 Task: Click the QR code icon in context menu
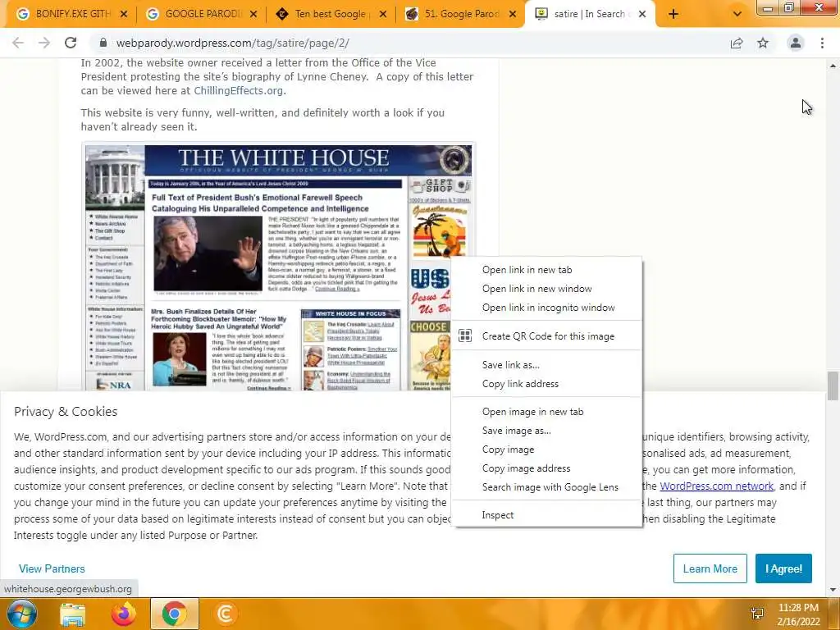point(465,336)
